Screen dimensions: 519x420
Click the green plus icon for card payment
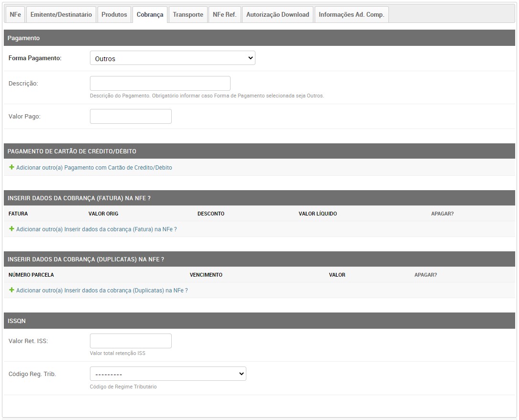[x=11, y=168]
